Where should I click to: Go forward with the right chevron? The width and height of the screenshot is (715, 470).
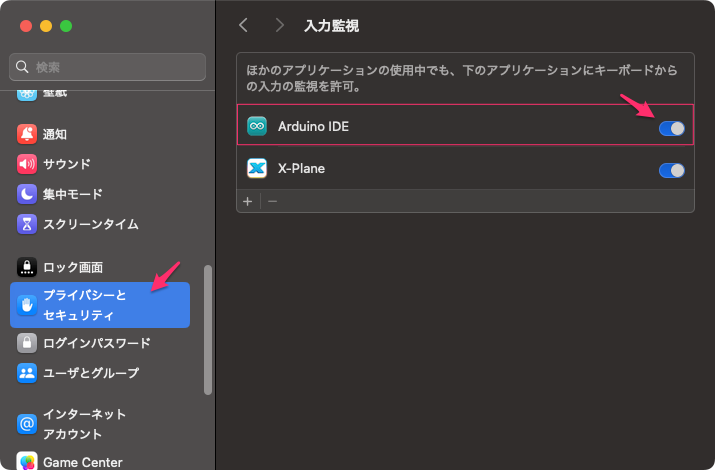point(279,25)
